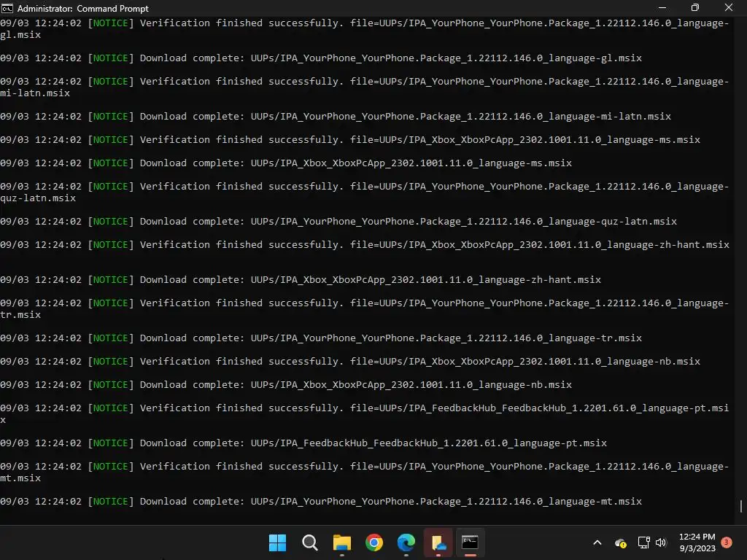Click 'Download complete' line for FeedbackHub language-pt.msix

pyautogui.click(x=303, y=443)
